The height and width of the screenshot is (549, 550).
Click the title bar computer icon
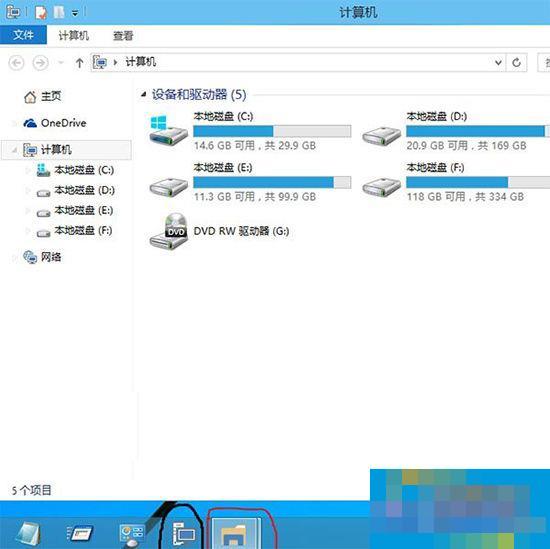(13, 12)
